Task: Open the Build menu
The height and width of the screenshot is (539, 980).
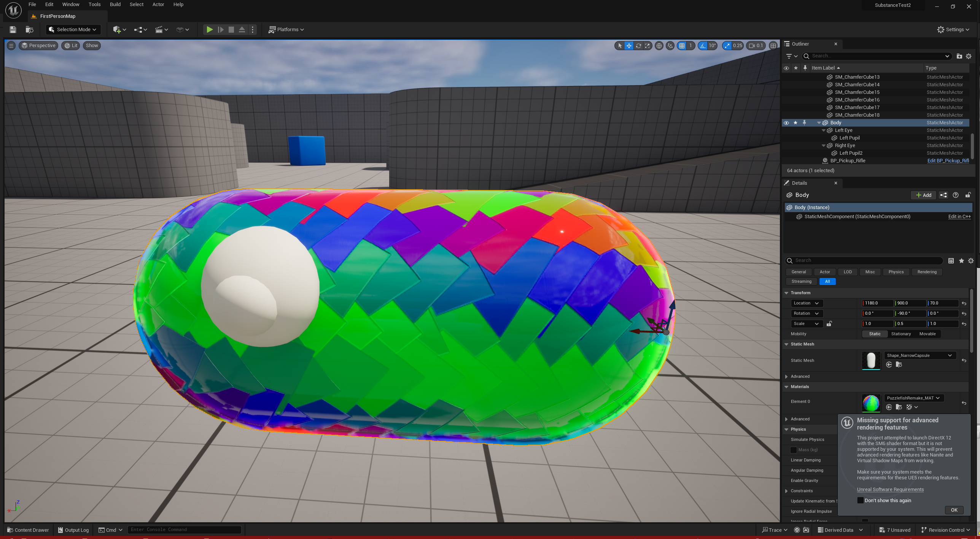Action: 115,5
